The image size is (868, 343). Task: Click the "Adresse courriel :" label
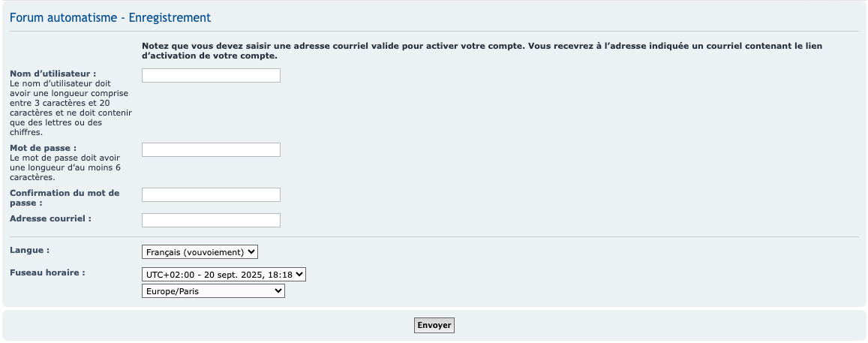(x=50, y=218)
